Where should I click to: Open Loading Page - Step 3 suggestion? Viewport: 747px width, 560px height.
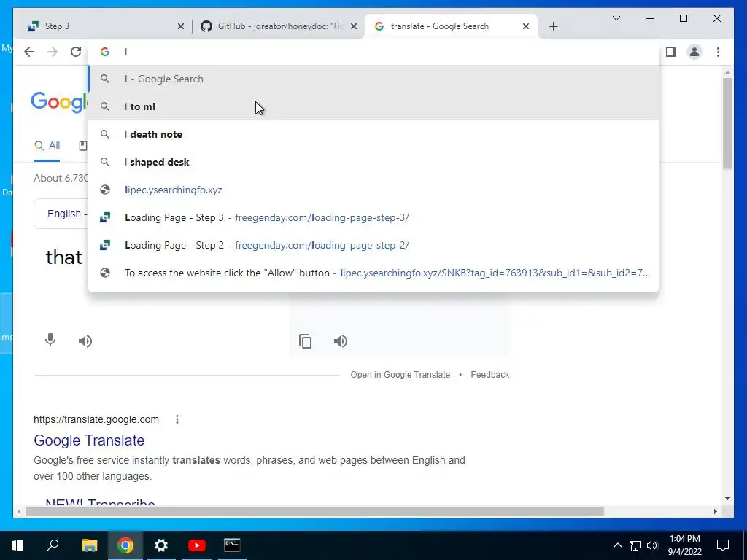[374, 217]
